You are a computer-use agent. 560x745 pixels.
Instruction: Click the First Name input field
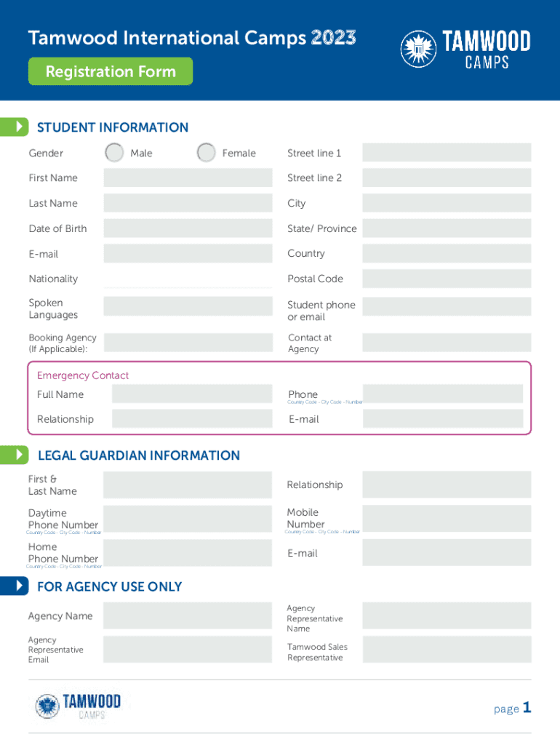(x=188, y=178)
